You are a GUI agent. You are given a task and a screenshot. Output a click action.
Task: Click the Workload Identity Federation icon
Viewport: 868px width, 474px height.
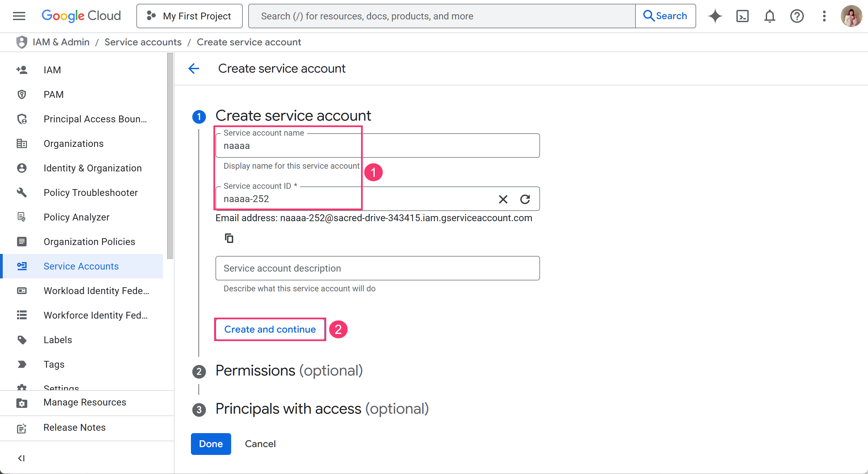click(x=22, y=291)
